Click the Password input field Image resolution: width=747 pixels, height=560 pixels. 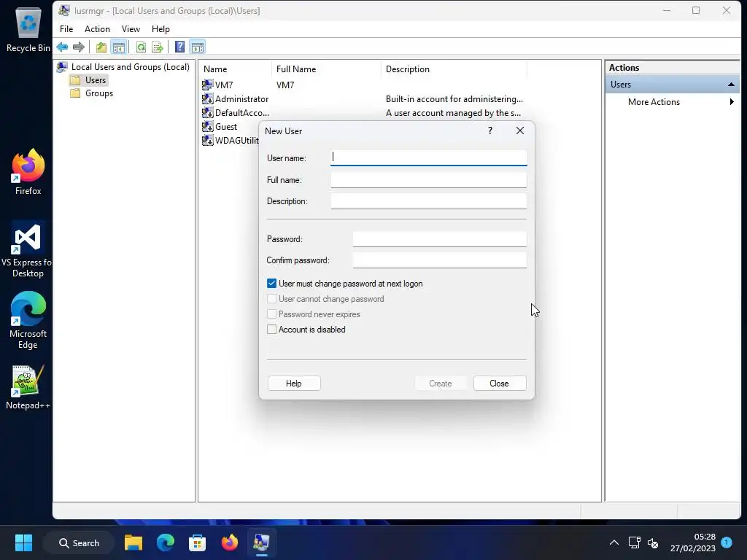pos(440,239)
